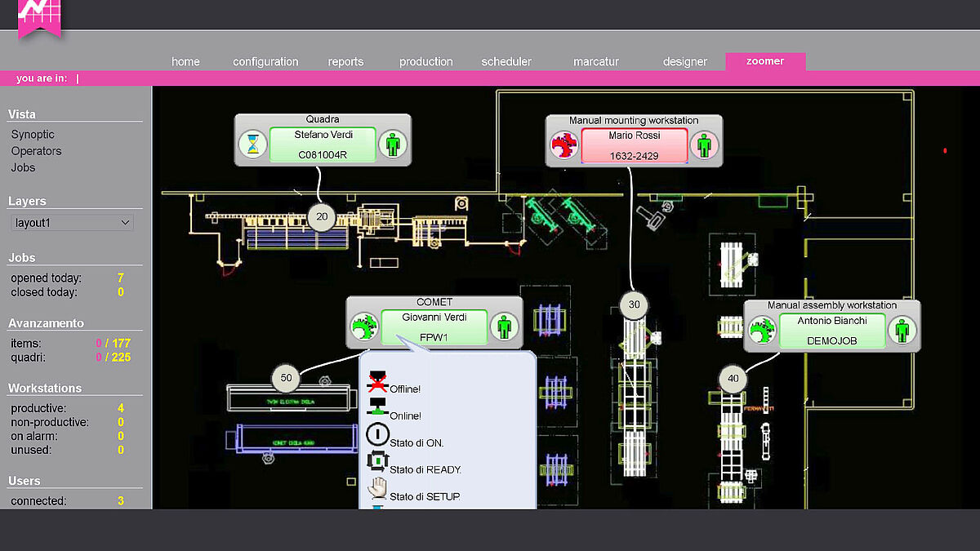Switch to the scheduler tab
The image size is (980, 551).
[x=506, y=62]
